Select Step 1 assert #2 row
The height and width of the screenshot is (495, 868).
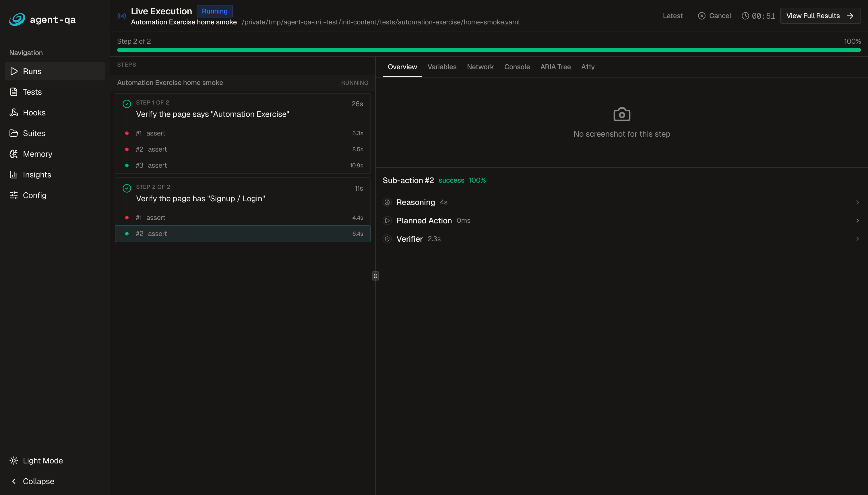pos(243,149)
